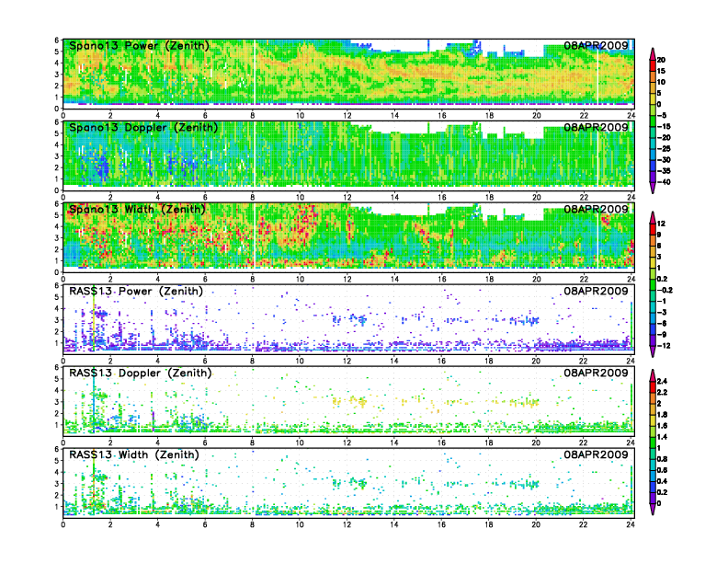Click x-axis tick 18 under Spano13 Doppler plot

tap(489, 198)
